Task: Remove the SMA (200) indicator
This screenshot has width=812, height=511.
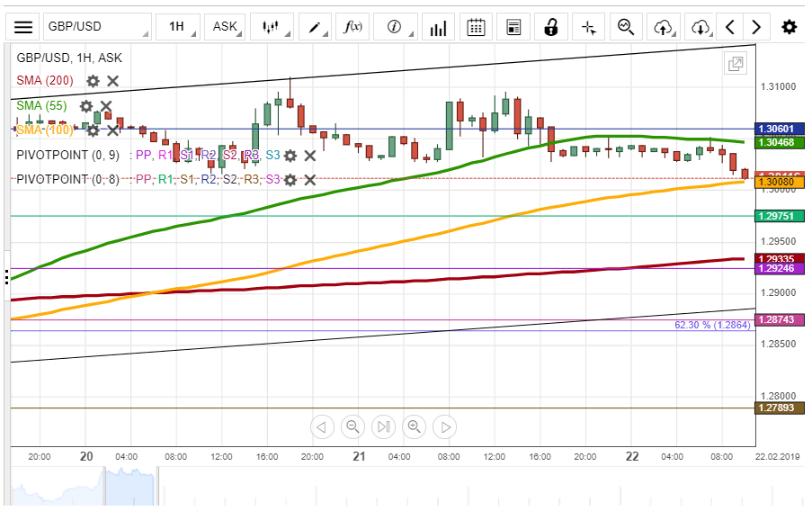Action: pos(113,81)
